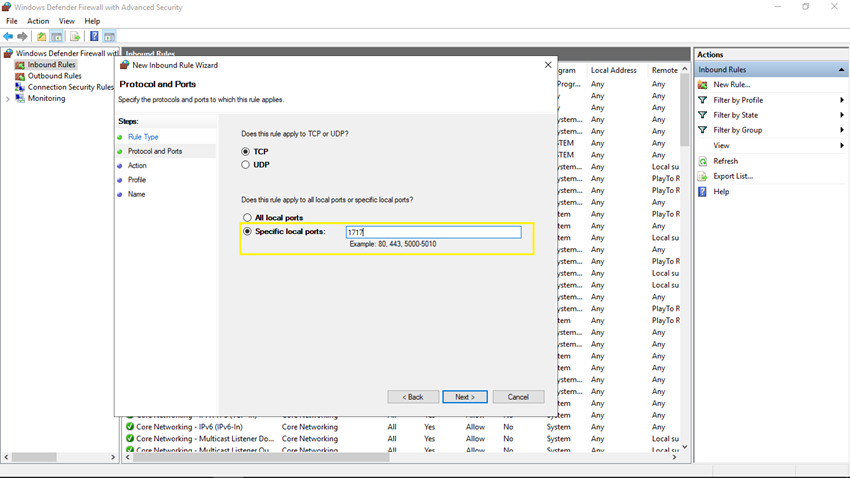Open the View menu in the menu bar

tap(67, 21)
